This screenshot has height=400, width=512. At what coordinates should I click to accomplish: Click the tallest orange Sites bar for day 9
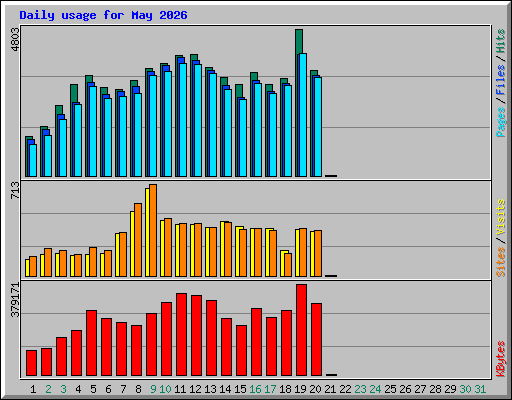coord(153,230)
